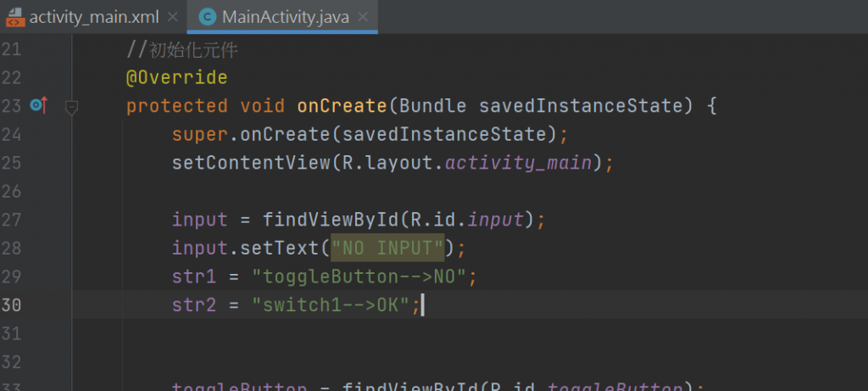Click line number 32 in the gutter
Viewport: 868px width, 391px height.
click(11, 361)
